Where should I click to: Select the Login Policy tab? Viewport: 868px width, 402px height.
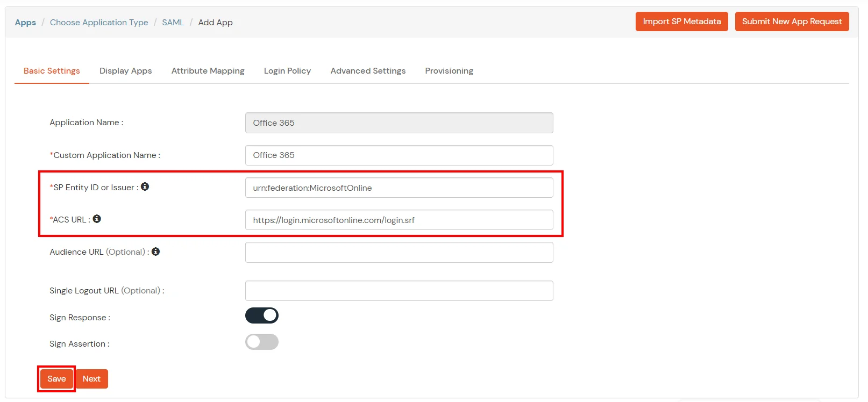click(x=287, y=71)
